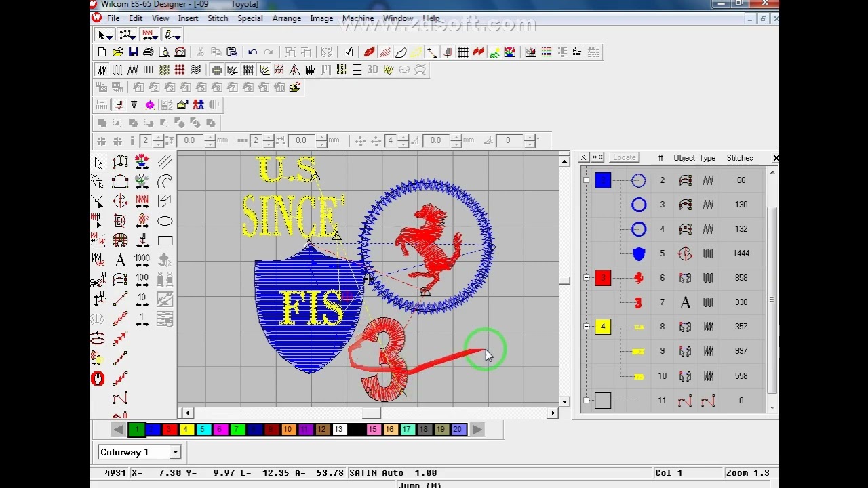This screenshot has width=868, height=488.
Task: Collapse the yellow color group 4
Action: [x=586, y=327]
